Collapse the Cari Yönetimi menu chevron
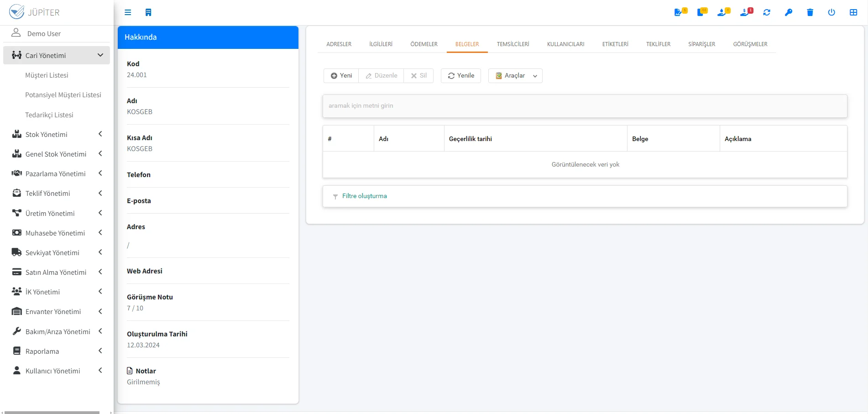 [100, 55]
